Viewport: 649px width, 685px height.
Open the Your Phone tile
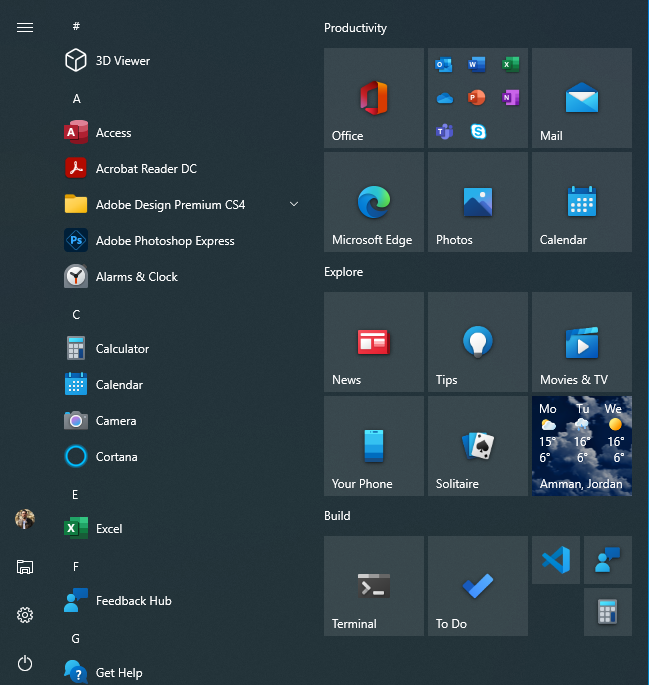(x=374, y=446)
